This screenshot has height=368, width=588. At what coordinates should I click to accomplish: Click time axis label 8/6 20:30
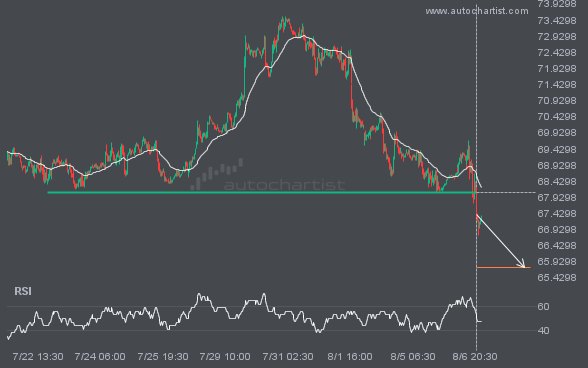coord(475,357)
